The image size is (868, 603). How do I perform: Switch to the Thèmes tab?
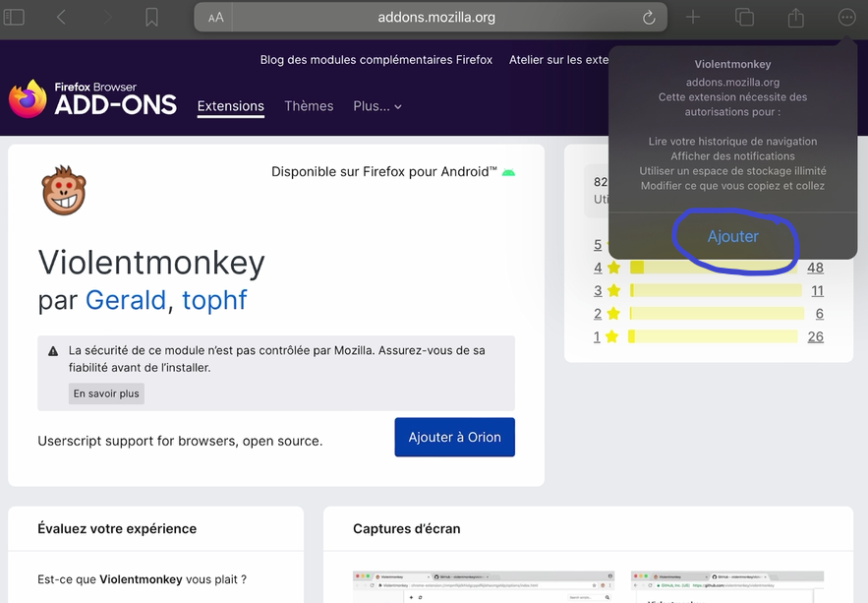tap(309, 106)
